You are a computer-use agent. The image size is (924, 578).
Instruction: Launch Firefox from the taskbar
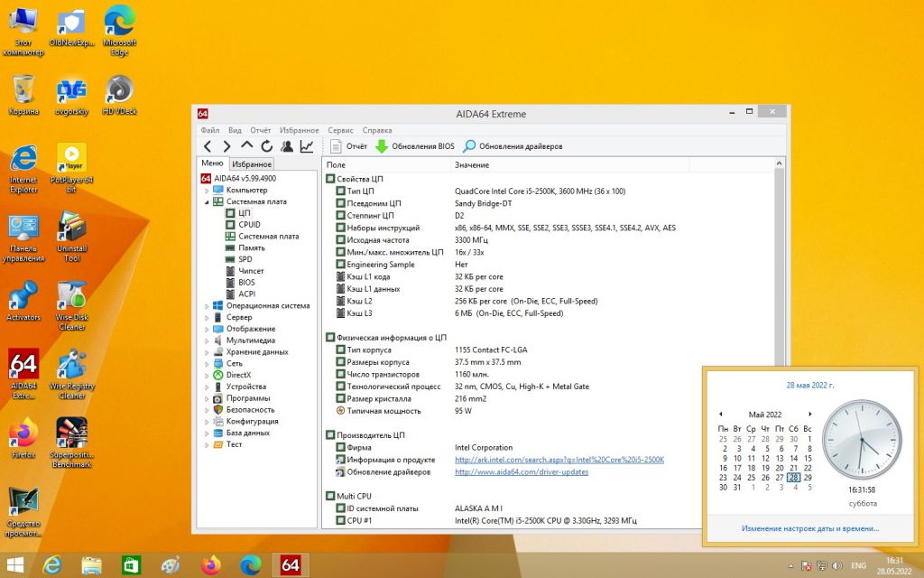point(211,565)
